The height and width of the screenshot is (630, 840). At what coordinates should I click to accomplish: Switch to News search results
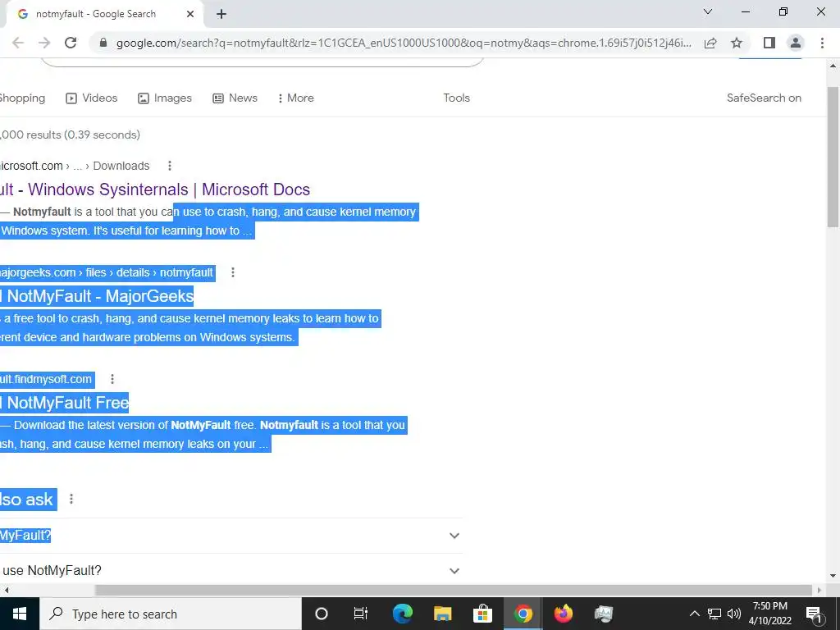point(235,98)
